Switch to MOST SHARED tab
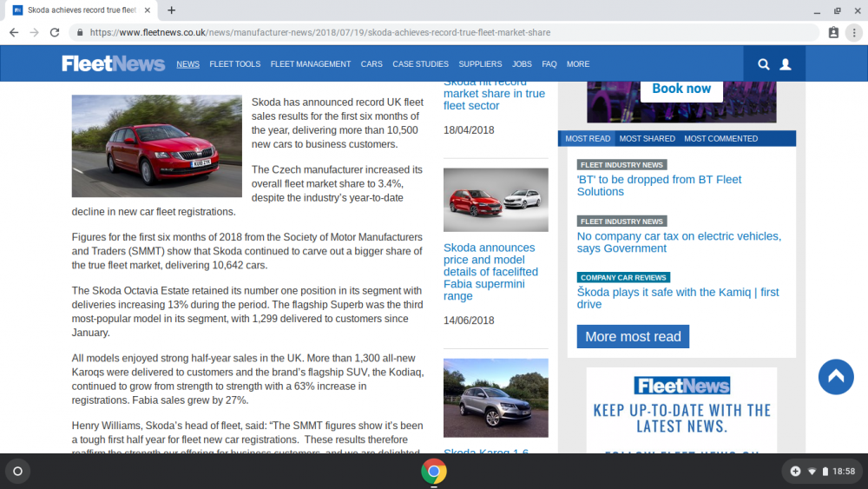 point(648,138)
